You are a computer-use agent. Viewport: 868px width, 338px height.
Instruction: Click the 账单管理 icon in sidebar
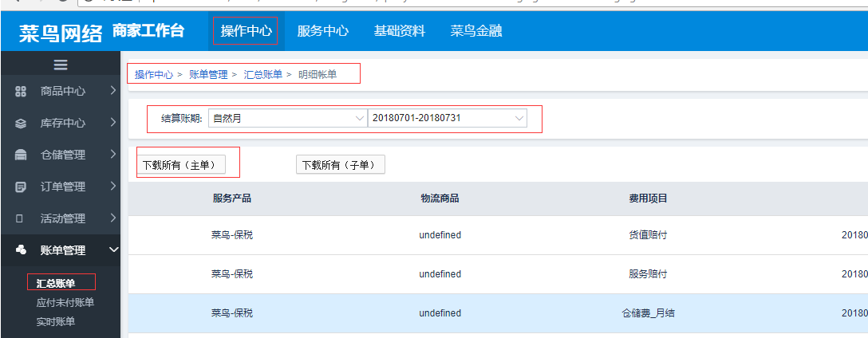22,250
